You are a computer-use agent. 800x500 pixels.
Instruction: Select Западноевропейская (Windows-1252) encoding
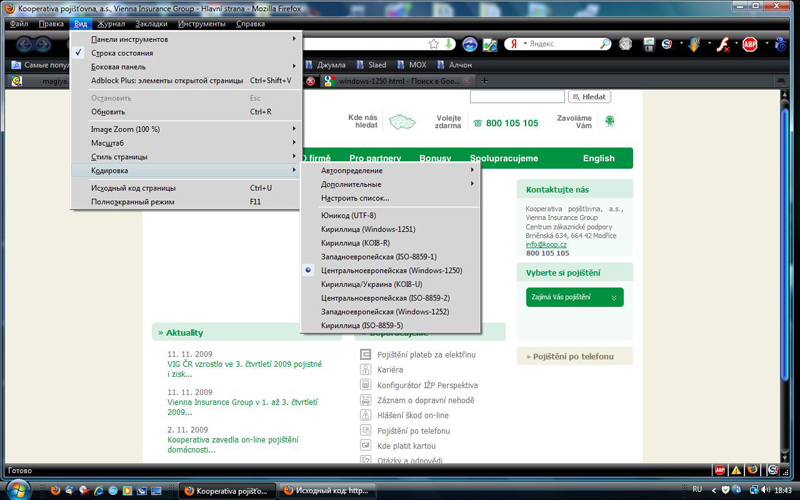click(x=391, y=312)
